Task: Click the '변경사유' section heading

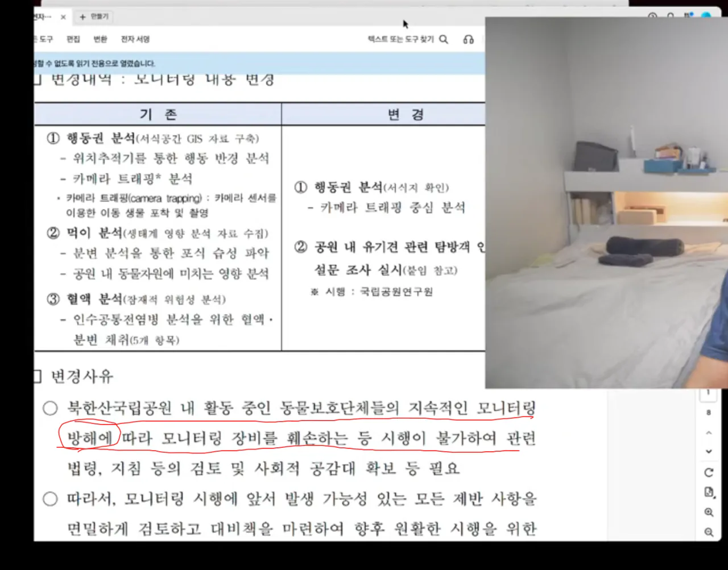Action: click(82, 376)
